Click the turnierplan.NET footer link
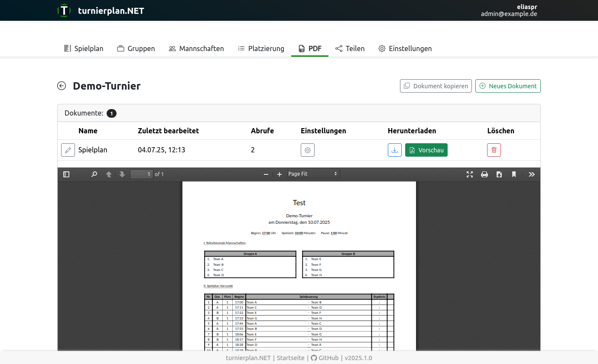The height and width of the screenshot is (364, 598). pyautogui.click(x=248, y=358)
